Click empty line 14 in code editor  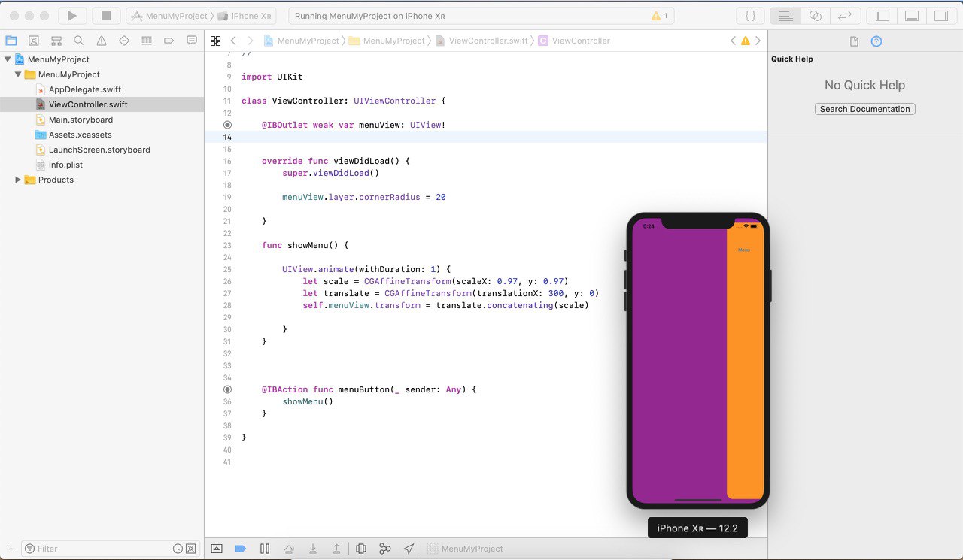click(x=486, y=137)
